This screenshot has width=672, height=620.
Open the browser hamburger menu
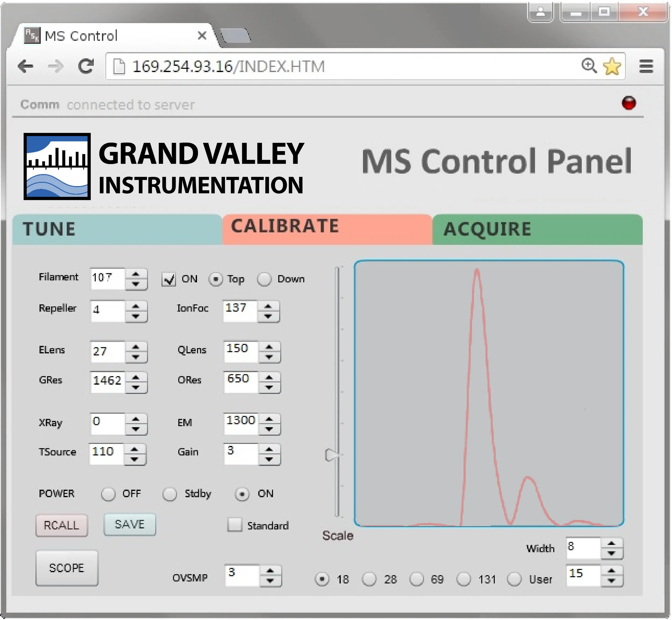click(646, 66)
